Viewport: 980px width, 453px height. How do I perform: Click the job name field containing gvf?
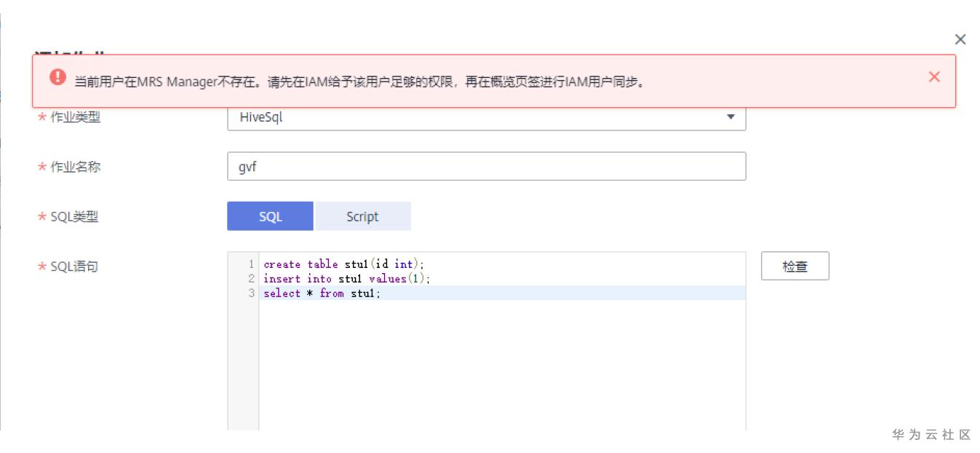pyautogui.click(x=486, y=166)
